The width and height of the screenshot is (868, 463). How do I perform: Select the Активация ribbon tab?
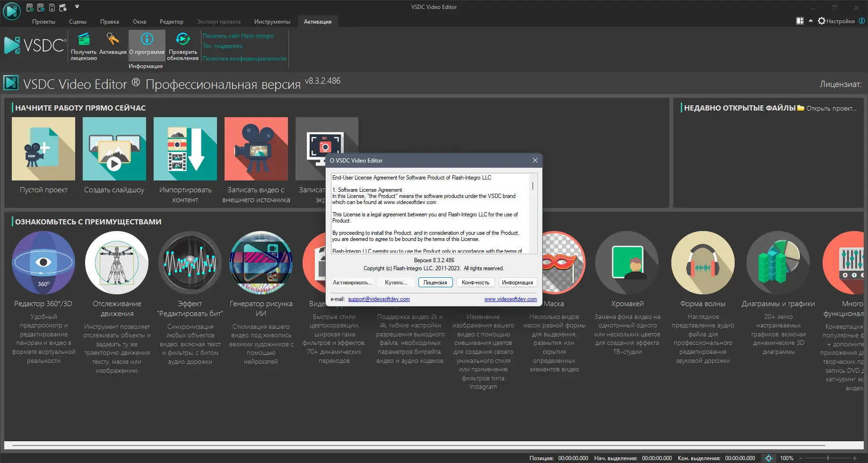tap(318, 22)
